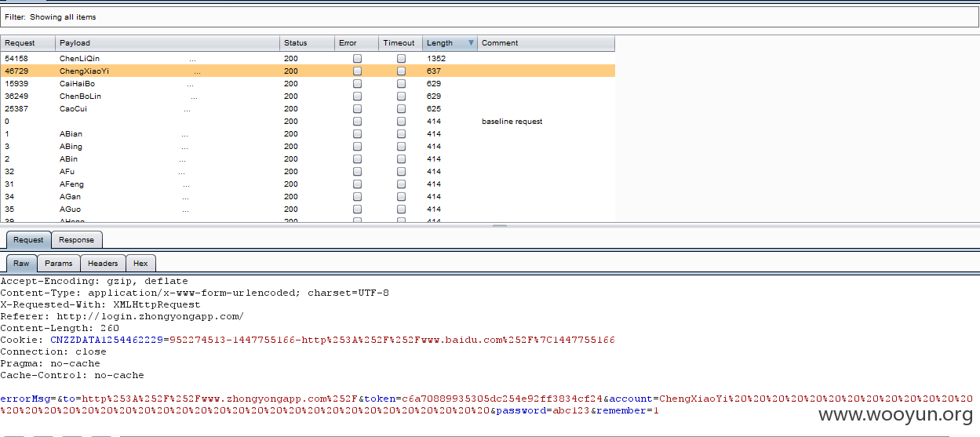Sort by the Error column header

[356, 43]
